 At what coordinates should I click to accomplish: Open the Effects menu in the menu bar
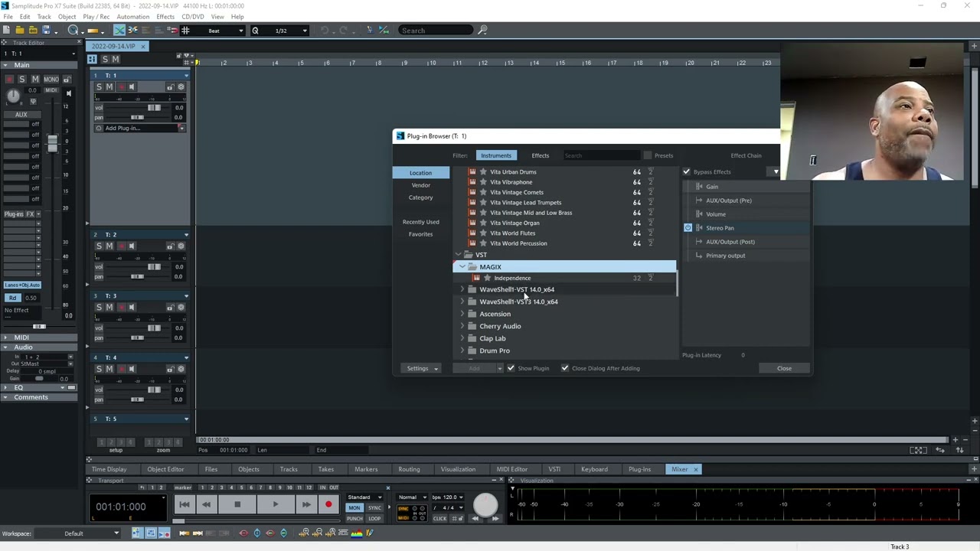tap(165, 17)
